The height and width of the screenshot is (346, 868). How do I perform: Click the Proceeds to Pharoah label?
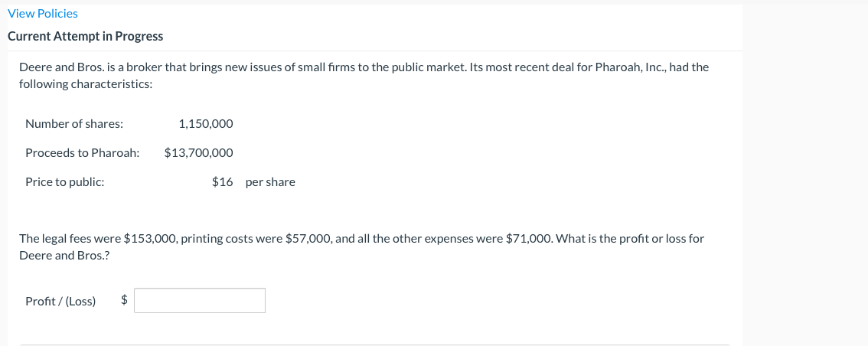(83, 153)
